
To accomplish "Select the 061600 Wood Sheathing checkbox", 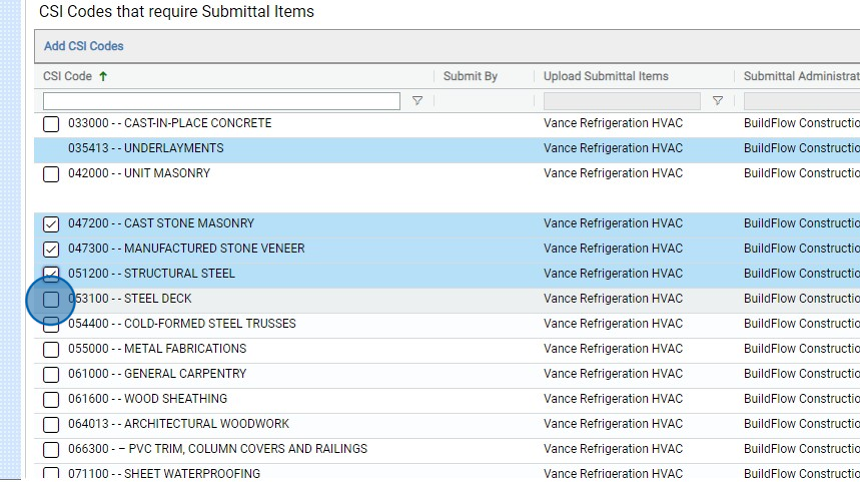I will (51, 399).
